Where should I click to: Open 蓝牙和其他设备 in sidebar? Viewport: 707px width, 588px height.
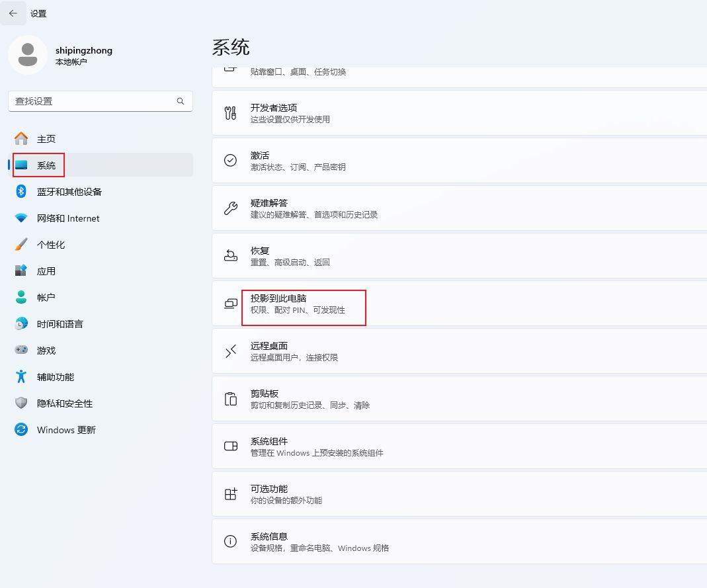(69, 192)
